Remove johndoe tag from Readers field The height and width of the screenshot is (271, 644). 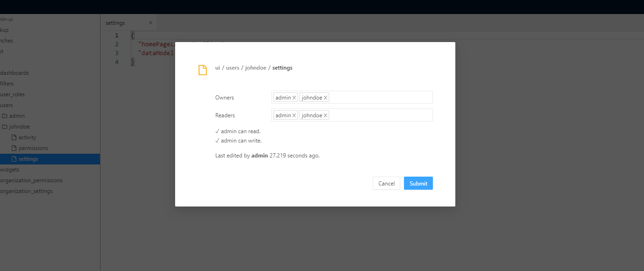(x=326, y=115)
